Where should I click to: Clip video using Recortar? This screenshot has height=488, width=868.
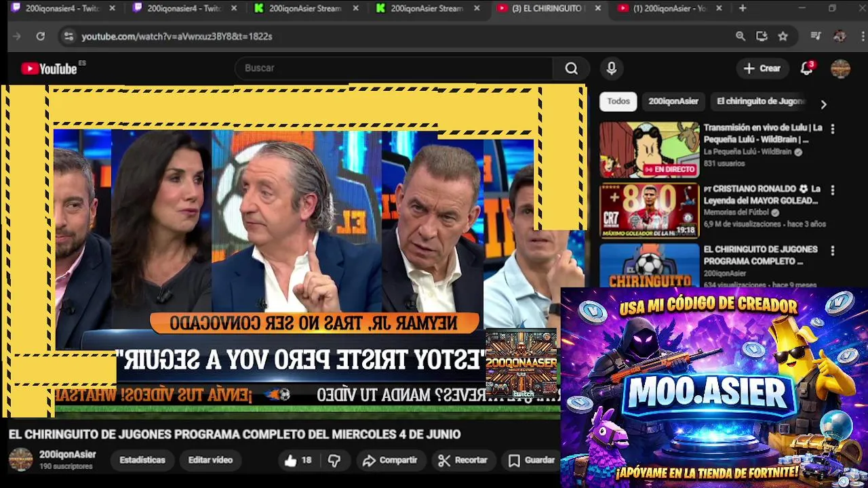pos(463,460)
